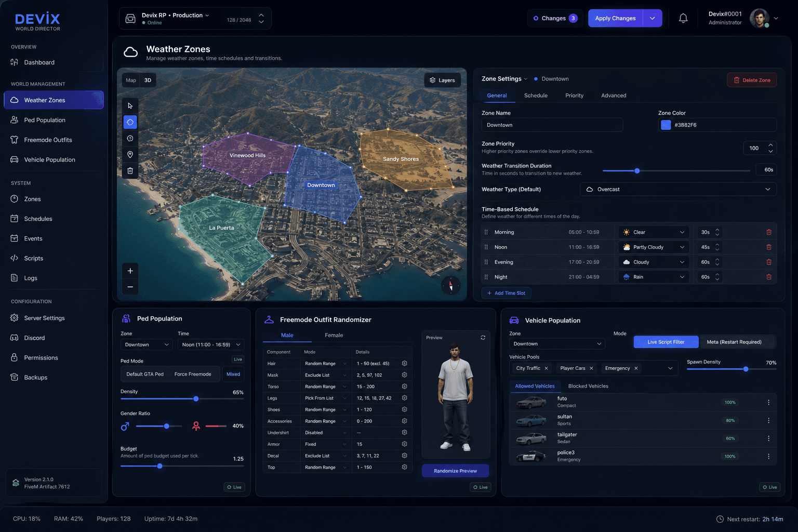Screen dimensions: 798x532
Task: Switch the map to 3D view
Action: (x=148, y=80)
